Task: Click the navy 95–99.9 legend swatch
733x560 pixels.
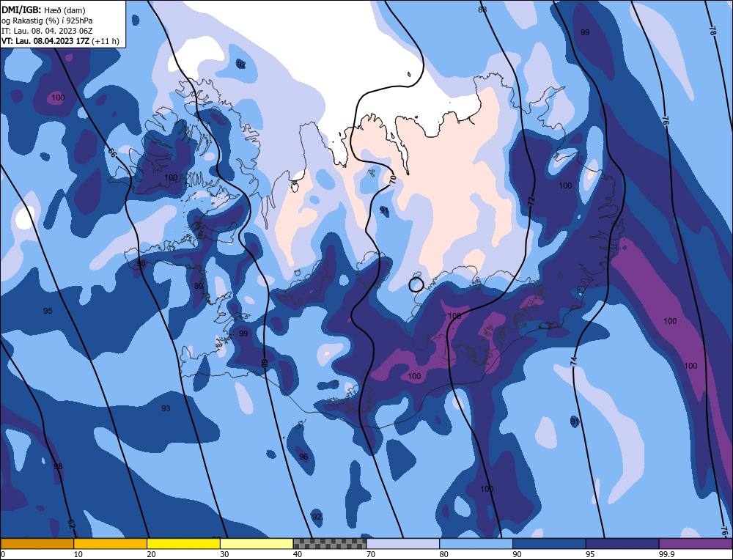Action: (x=622, y=544)
